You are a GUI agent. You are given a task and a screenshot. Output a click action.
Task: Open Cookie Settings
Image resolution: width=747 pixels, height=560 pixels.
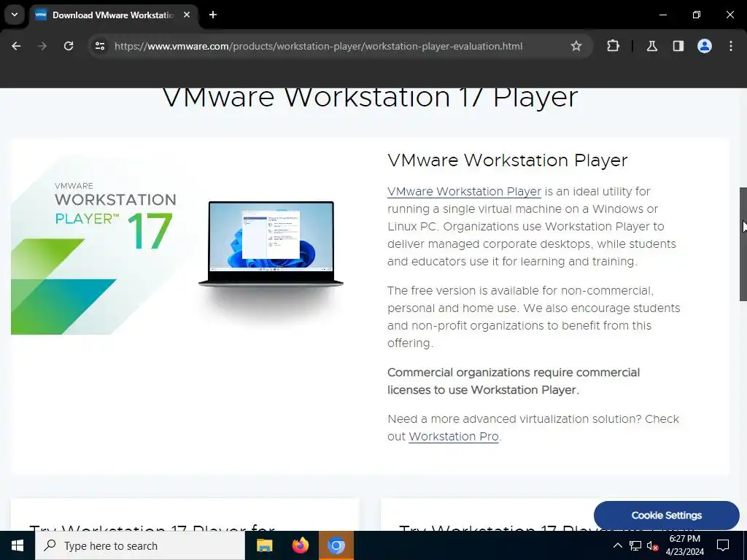[667, 516]
